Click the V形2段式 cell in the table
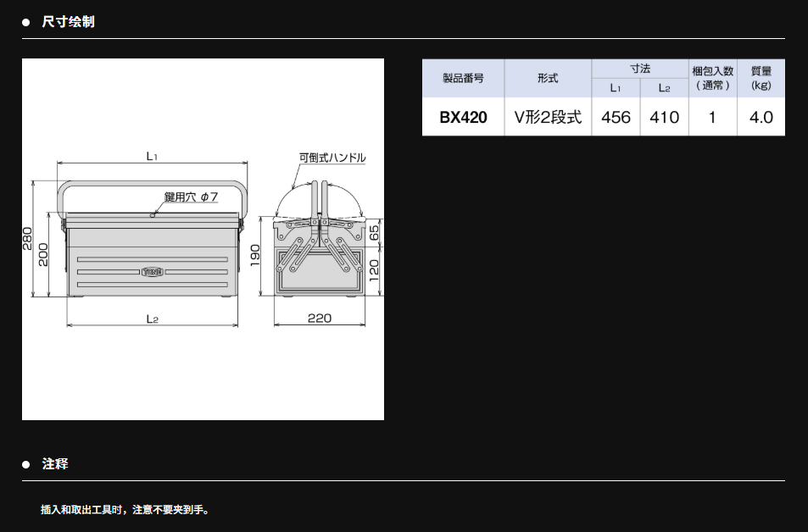Screen dimensions: 808x532 [548, 118]
